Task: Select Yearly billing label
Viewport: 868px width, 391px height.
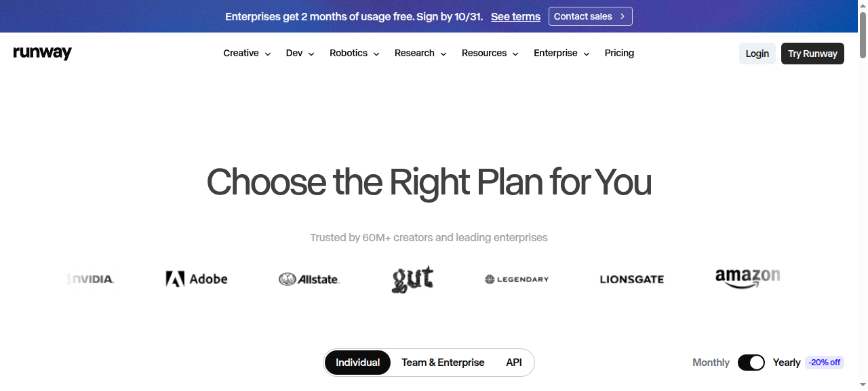Action: (787, 363)
